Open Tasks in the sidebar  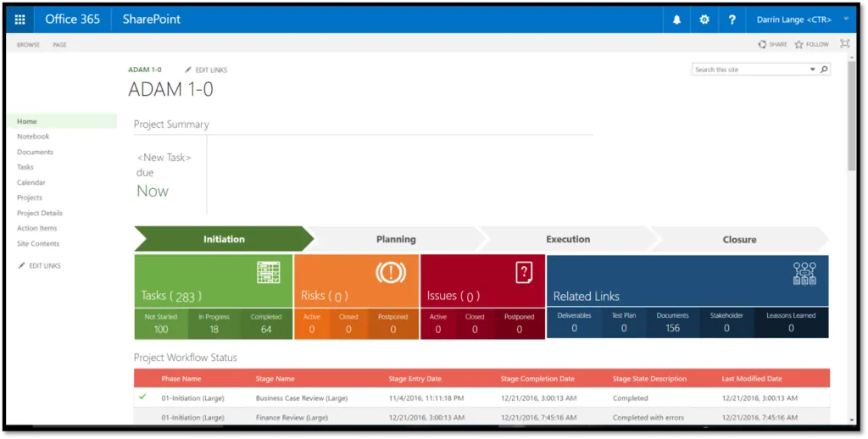pos(25,167)
